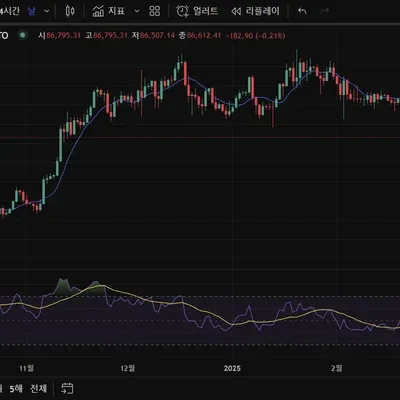This screenshot has width=400, height=400.
Task: Click the 11월 time axis label
Action: pyautogui.click(x=26, y=368)
